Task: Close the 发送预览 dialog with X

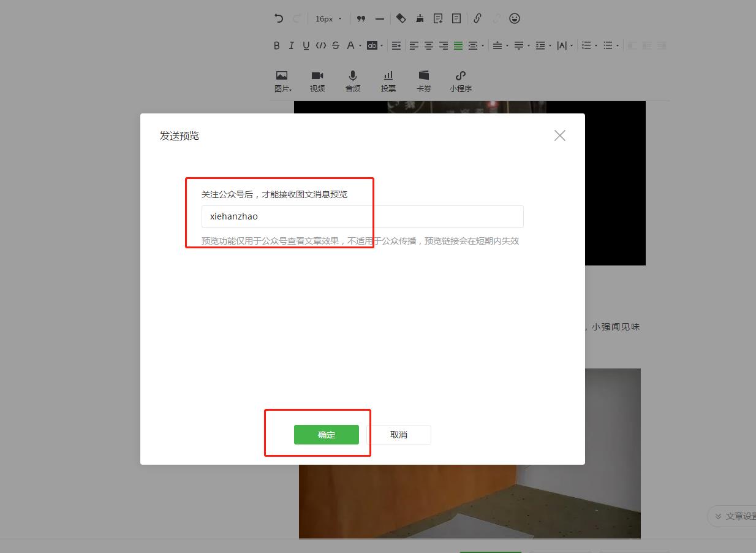Action: coord(560,135)
